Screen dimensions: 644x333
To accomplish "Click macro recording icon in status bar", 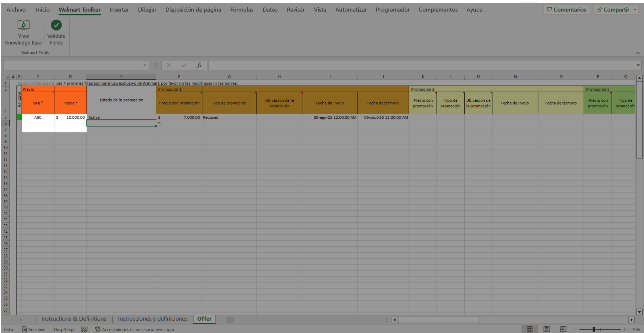I will pyautogui.click(x=85, y=329).
